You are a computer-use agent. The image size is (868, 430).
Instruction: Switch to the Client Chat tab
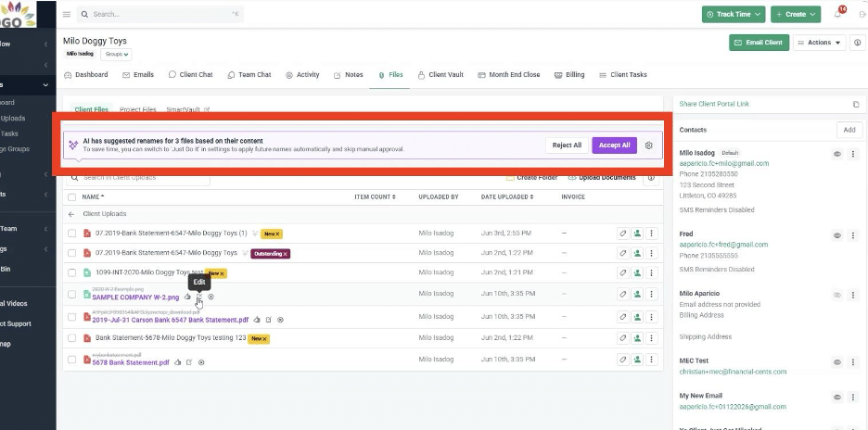[x=190, y=75]
